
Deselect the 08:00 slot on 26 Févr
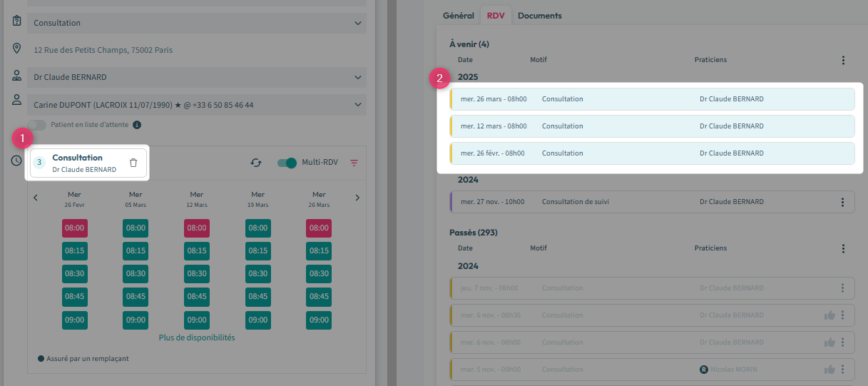(x=75, y=228)
